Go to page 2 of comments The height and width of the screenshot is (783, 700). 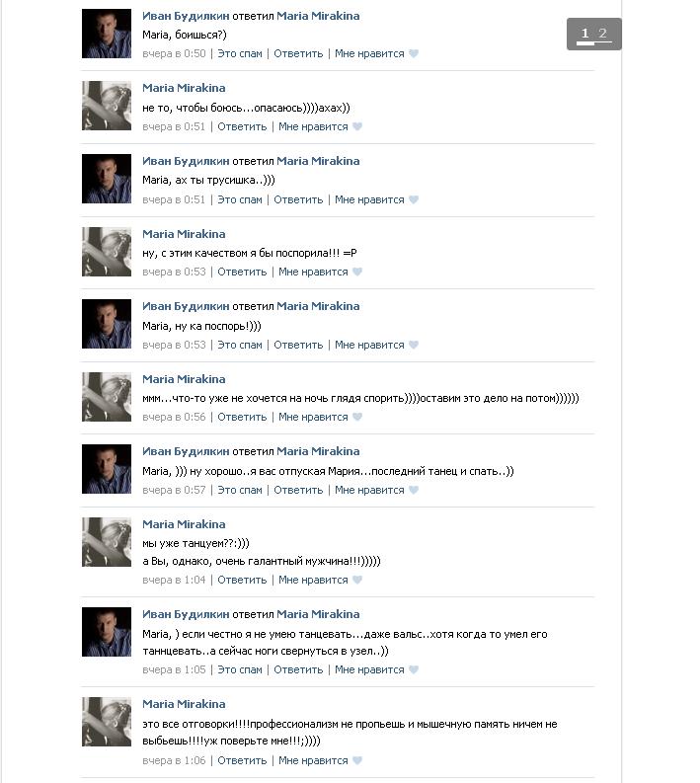click(x=602, y=34)
